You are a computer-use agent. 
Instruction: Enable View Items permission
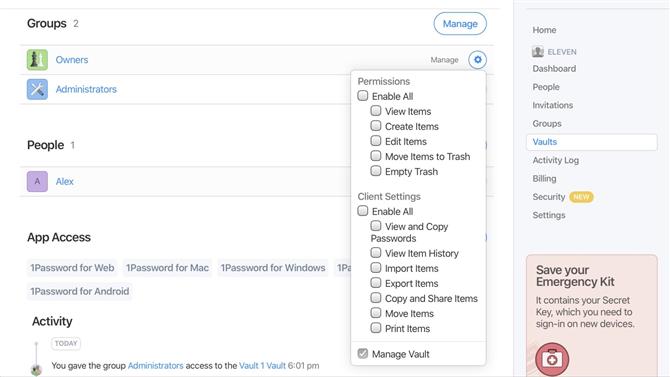(x=376, y=111)
